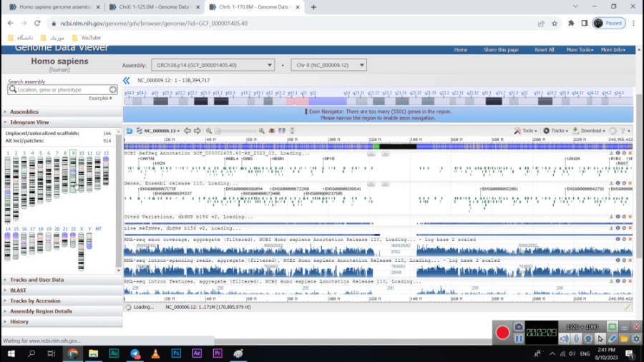Expand the Assemblies section
Image resolution: width=644 pixels, height=362 pixels.
tap(24, 112)
